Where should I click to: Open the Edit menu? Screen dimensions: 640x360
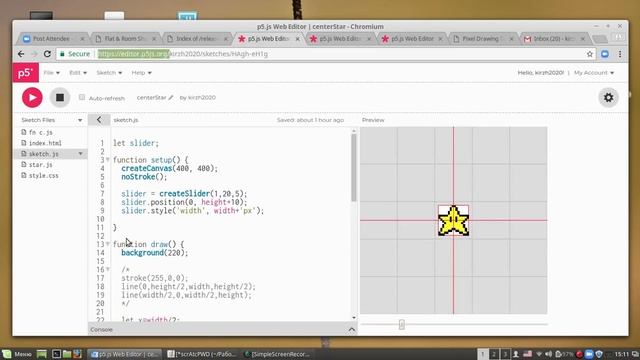[x=78, y=73]
